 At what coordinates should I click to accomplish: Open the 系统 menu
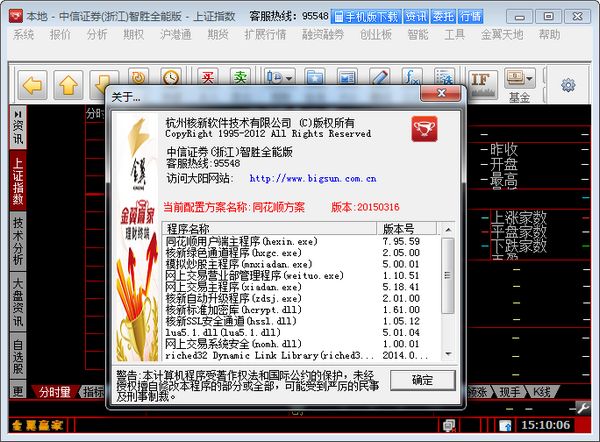click(23, 35)
